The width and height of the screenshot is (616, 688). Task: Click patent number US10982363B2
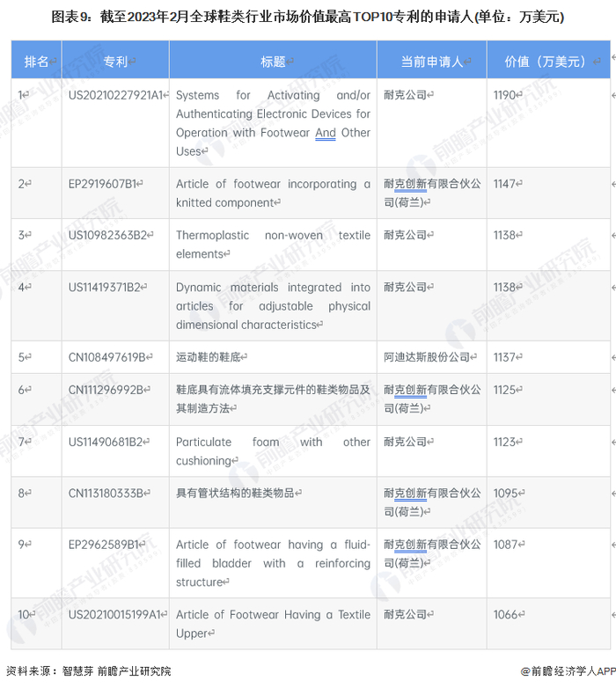coord(107,235)
